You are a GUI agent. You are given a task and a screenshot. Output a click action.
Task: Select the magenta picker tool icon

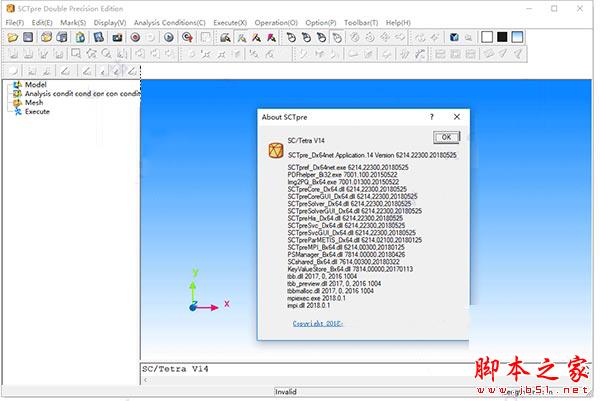click(x=272, y=37)
